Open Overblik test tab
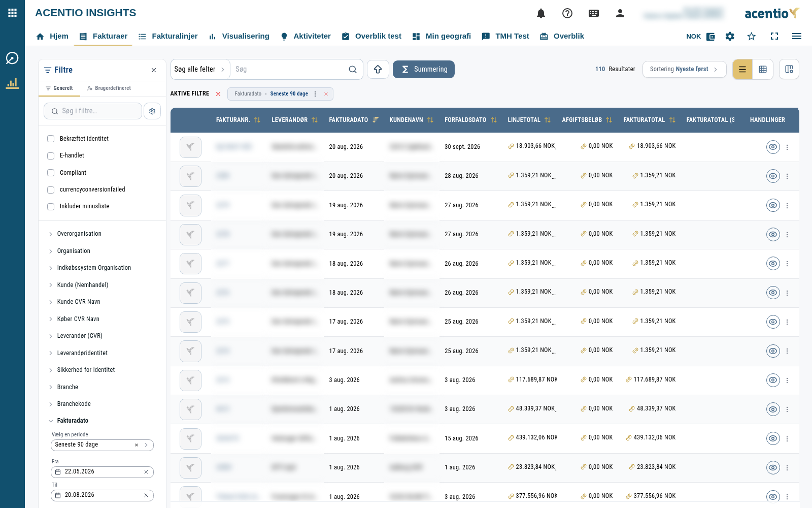This screenshot has width=812, height=508. click(x=371, y=37)
